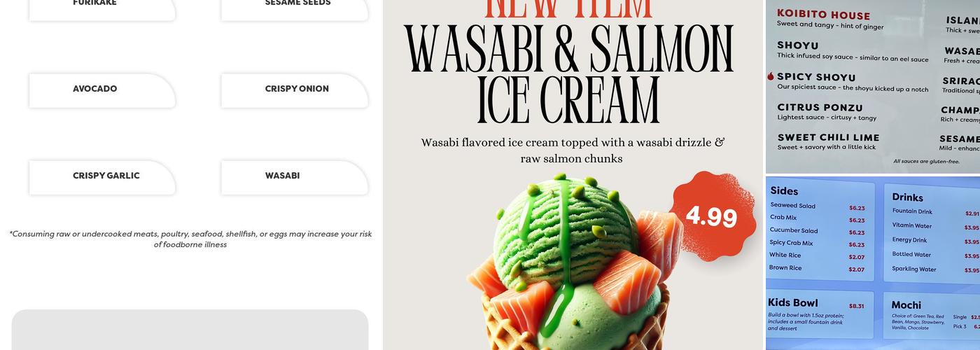The width and height of the screenshot is (980, 350).
Task: Click the raw foods consumption disclaimer text
Action: pyautogui.click(x=190, y=239)
